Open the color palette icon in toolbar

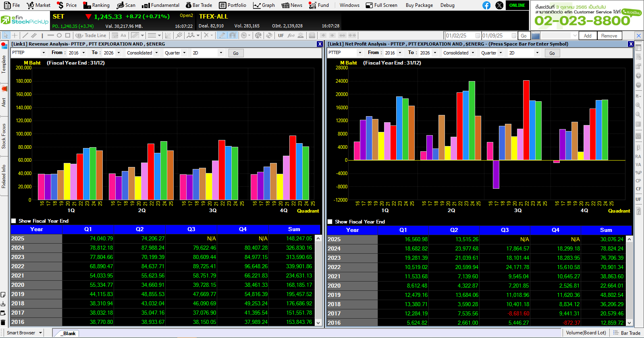258,35
